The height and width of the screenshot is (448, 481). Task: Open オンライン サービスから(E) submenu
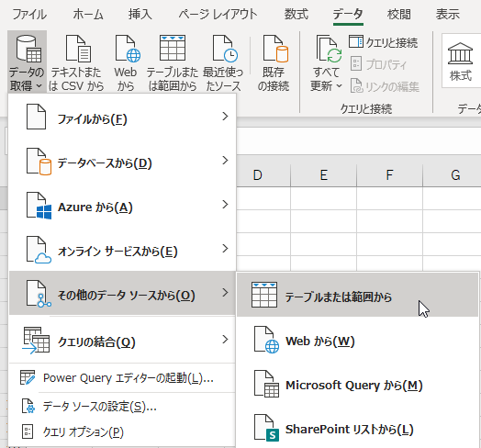(122, 249)
